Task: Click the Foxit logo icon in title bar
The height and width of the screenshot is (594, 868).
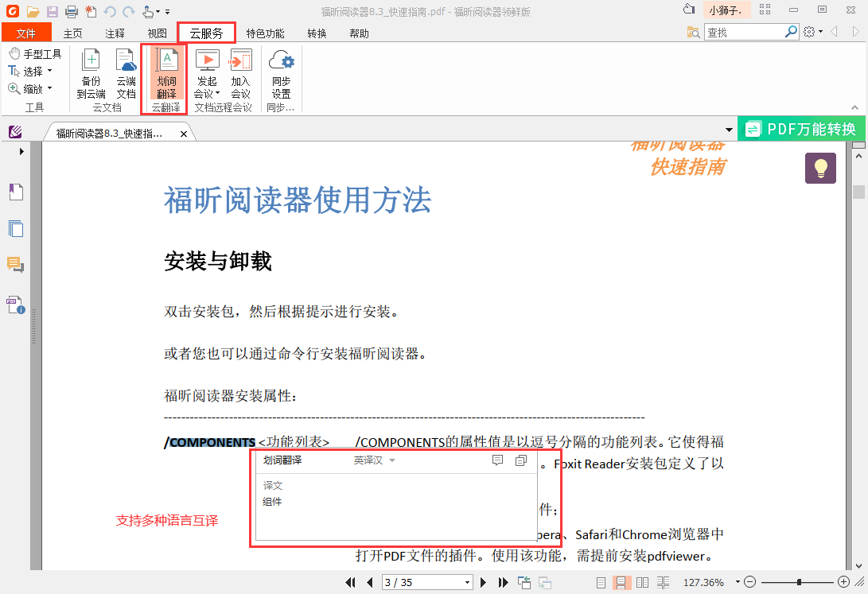Action: tap(12, 10)
